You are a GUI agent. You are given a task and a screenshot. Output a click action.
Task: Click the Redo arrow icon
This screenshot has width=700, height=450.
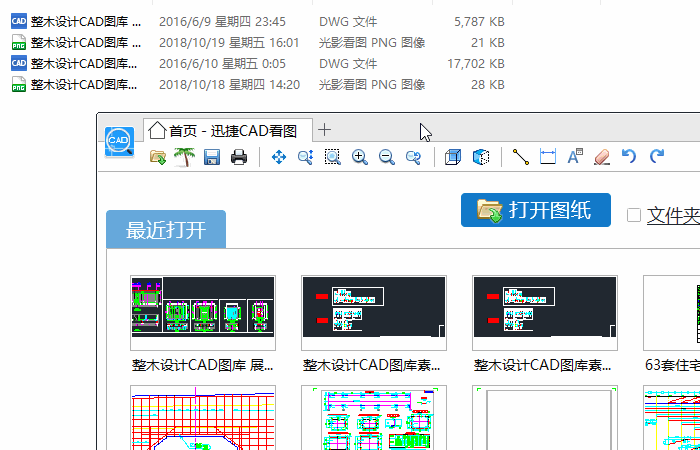(657, 156)
